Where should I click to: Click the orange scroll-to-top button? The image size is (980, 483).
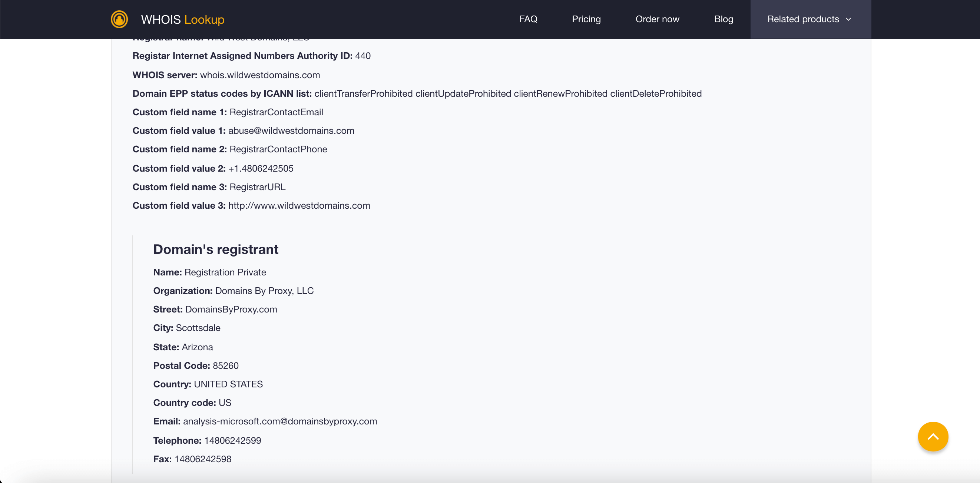click(x=933, y=437)
